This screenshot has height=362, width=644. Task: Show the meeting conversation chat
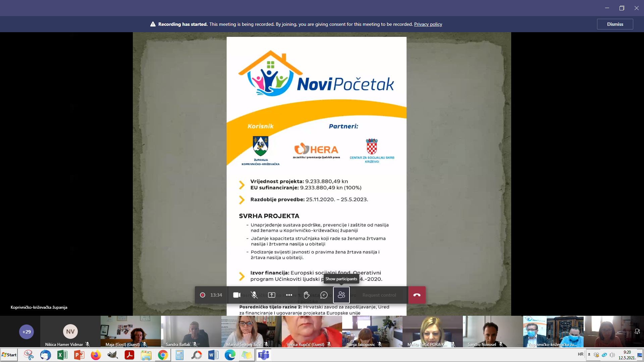pos(324,295)
